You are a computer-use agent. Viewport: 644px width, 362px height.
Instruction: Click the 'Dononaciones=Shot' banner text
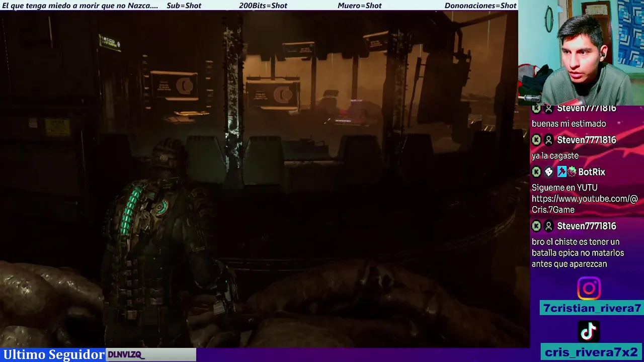pos(480,6)
